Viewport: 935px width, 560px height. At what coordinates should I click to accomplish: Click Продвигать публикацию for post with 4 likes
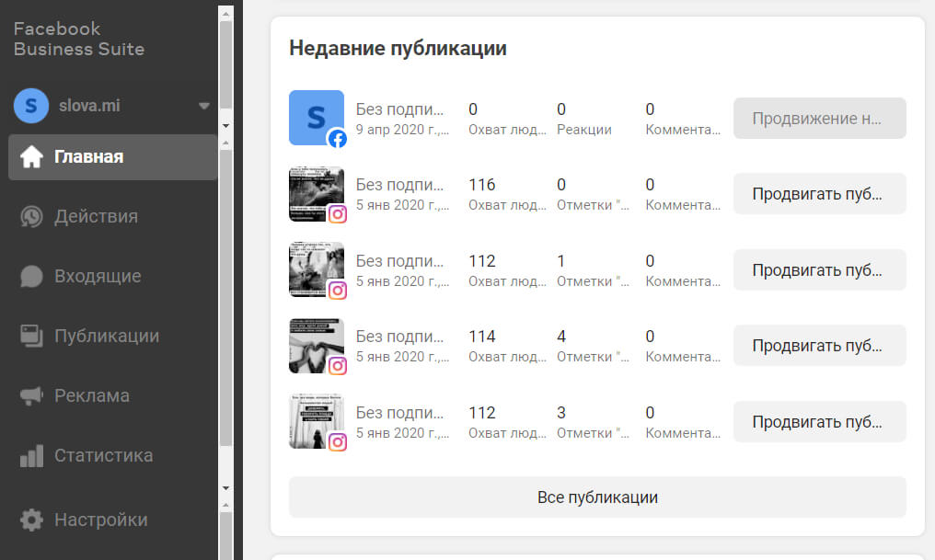tap(819, 346)
